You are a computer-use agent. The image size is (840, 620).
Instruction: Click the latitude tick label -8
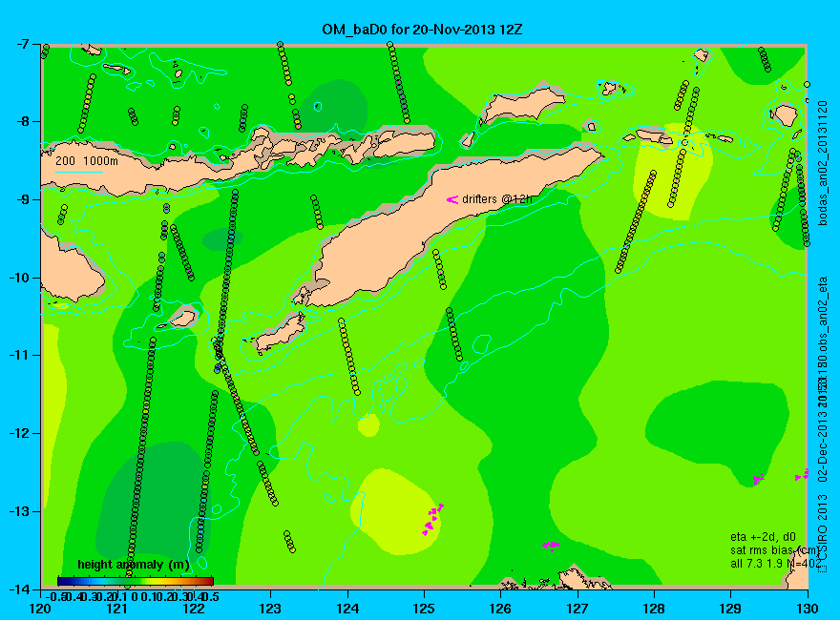click(x=23, y=121)
